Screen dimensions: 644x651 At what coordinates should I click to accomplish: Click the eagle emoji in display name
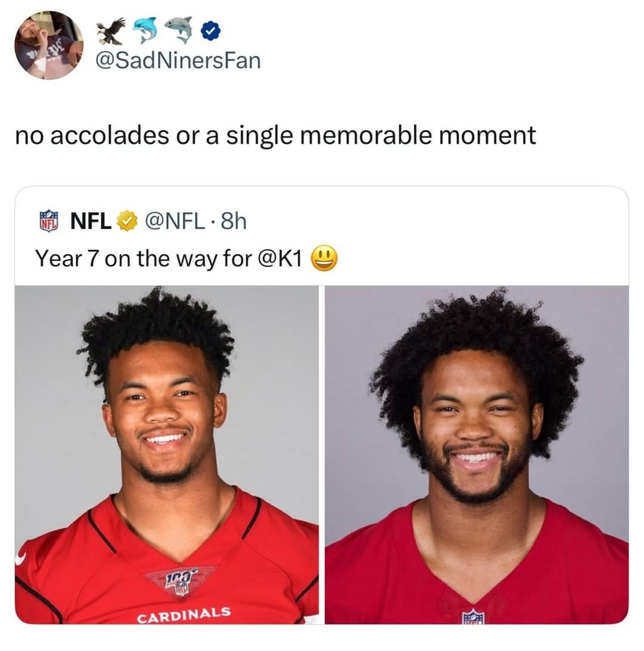coord(112,31)
